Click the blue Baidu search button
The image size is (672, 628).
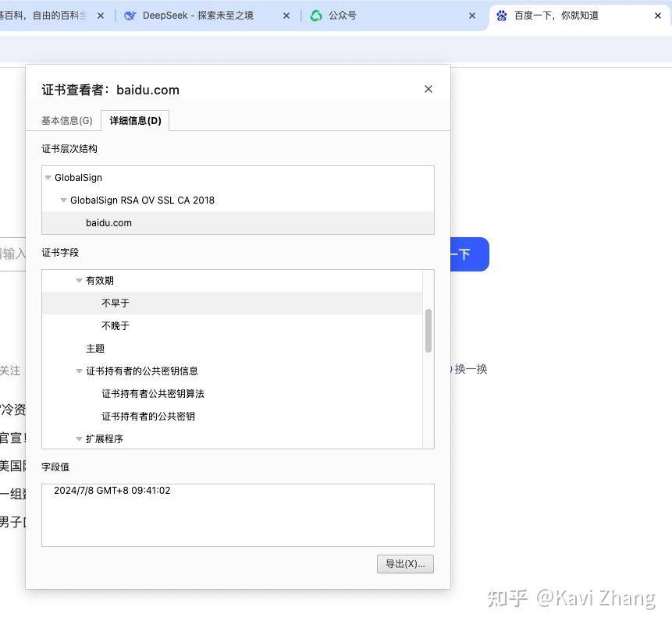(x=470, y=254)
